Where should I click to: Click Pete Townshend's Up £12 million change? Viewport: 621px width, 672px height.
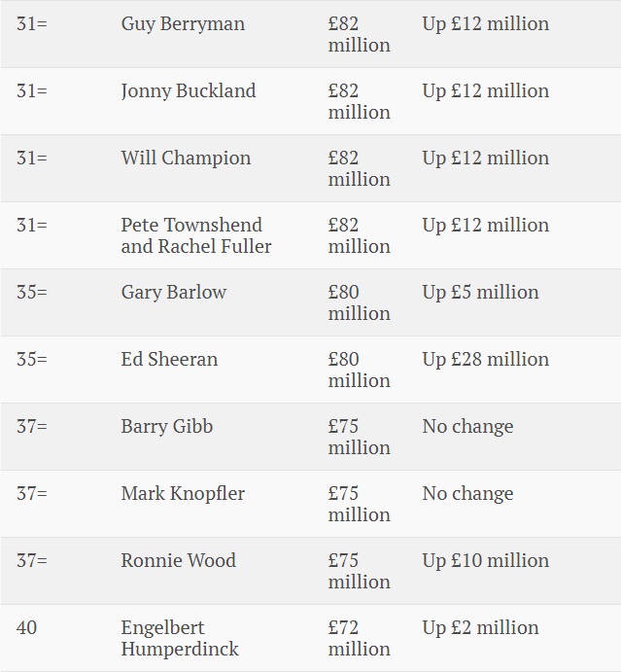pos(486,226)
